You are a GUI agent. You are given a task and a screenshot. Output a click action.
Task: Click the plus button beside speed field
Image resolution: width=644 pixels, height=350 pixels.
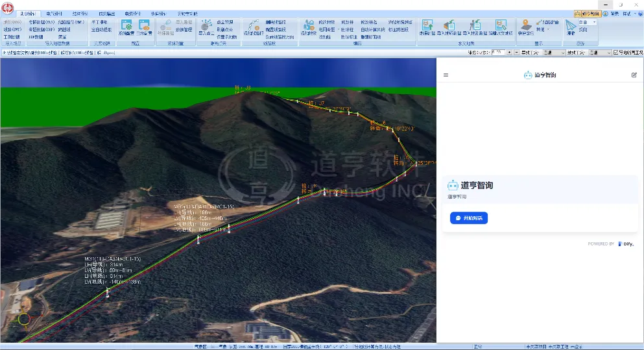[x=509, y=52]
